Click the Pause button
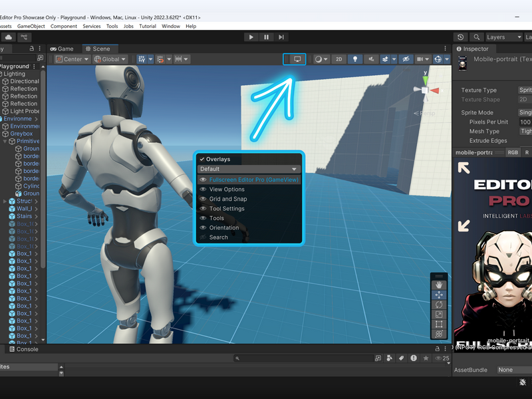The width and height of the screenshot is (532, 399). pyautogui.click(x=267, y=37)
